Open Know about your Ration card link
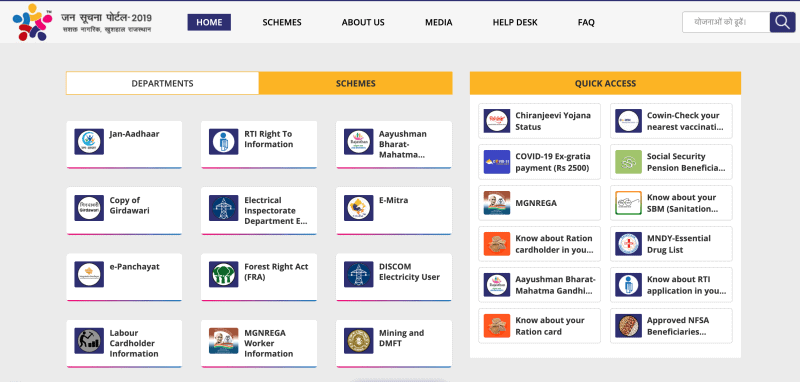 (x=539, y=326)
